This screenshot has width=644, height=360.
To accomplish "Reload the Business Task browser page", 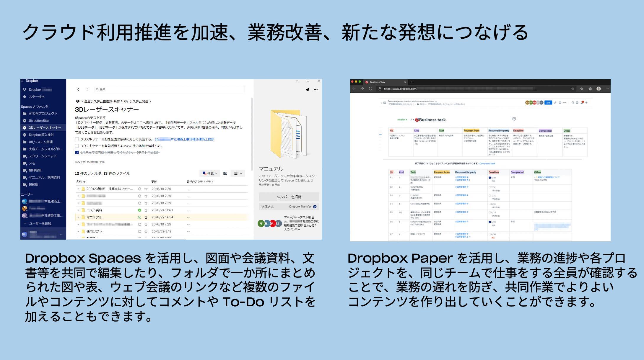I will click(370, 89).
